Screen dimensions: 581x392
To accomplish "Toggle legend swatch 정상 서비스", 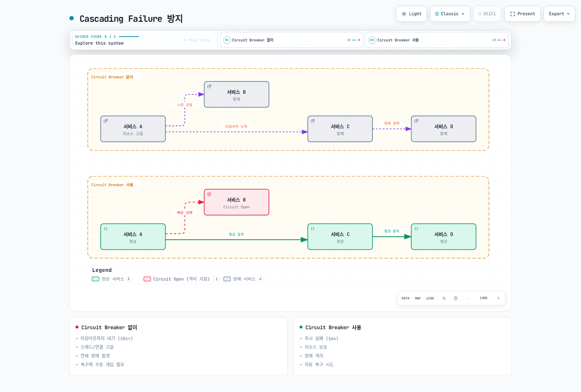I will [96, 279].
